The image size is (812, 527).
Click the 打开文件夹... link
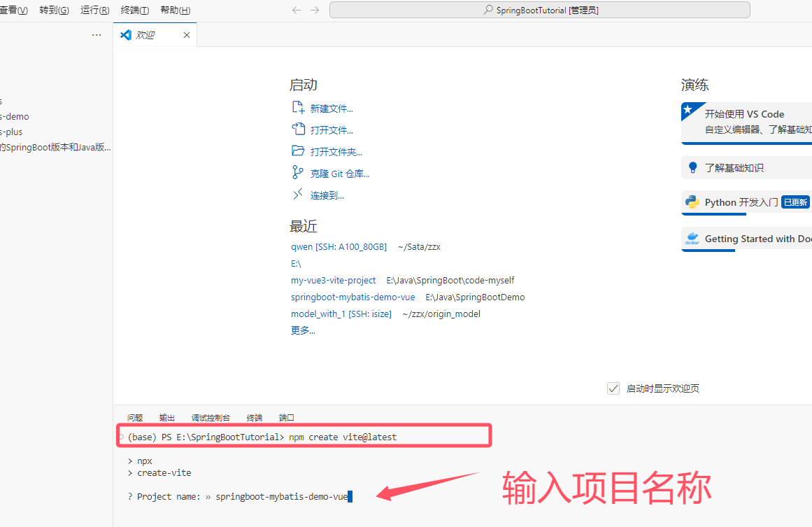336,152
